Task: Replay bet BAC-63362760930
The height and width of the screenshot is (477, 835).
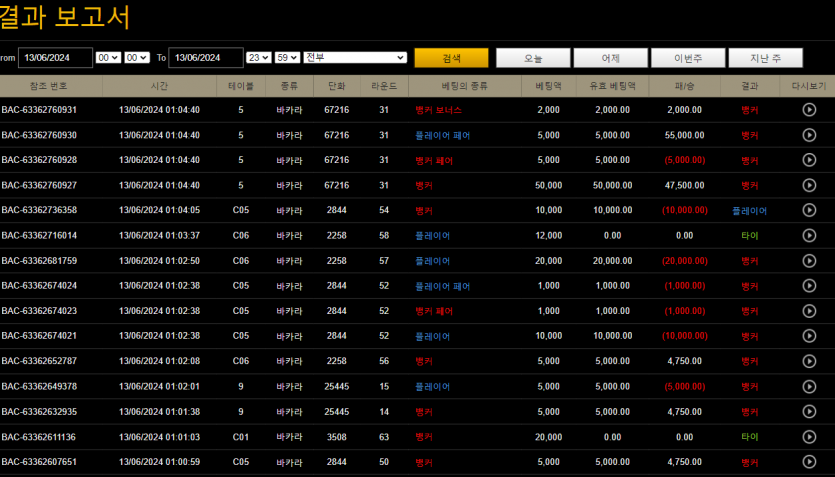Action: coord(809,135)
